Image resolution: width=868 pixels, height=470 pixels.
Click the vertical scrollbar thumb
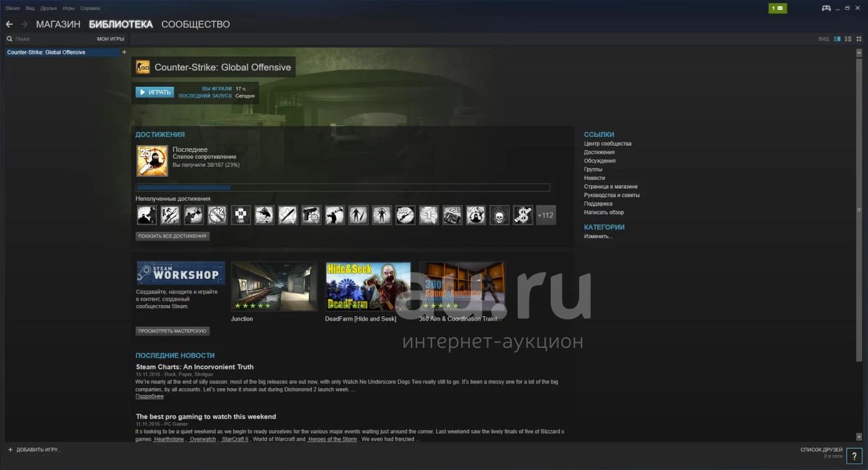pyautogui.click(x=859, y=210)
